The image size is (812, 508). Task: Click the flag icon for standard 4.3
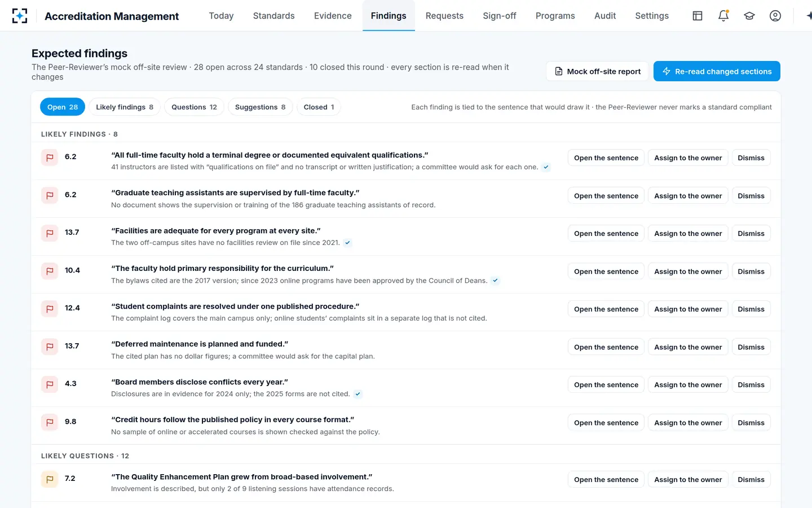[50, 384]
